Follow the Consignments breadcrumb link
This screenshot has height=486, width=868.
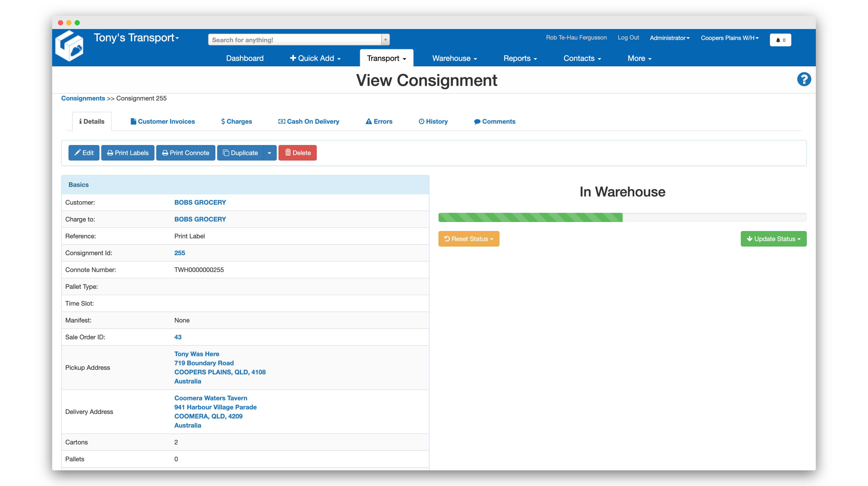[x=83, y=98]
